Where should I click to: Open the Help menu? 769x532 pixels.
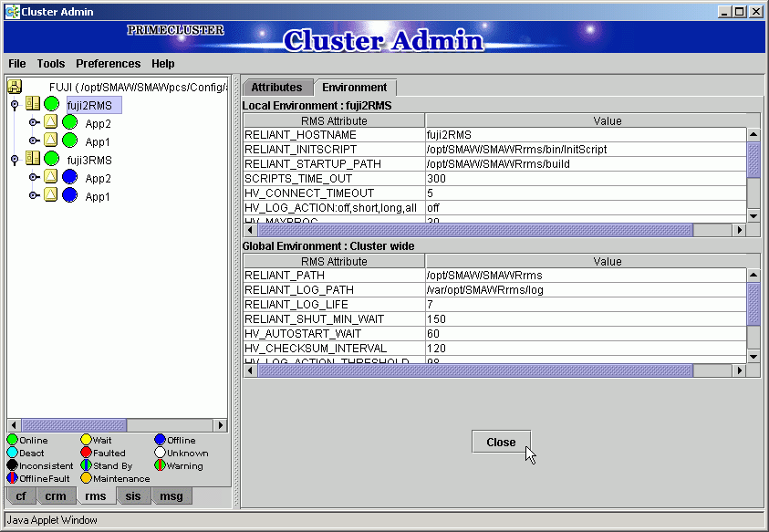162,64
